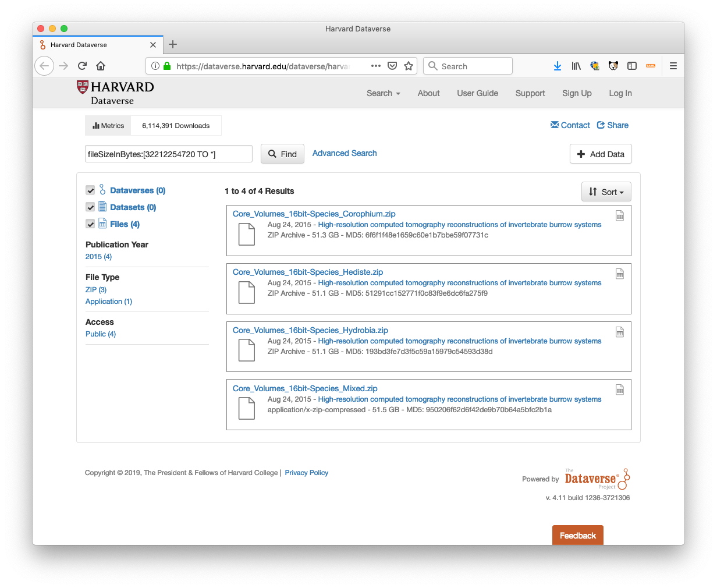Click the fox-face extension icon
Image resolution: width=717 pixels, height=588 pixels.
[x=613, y=66]
